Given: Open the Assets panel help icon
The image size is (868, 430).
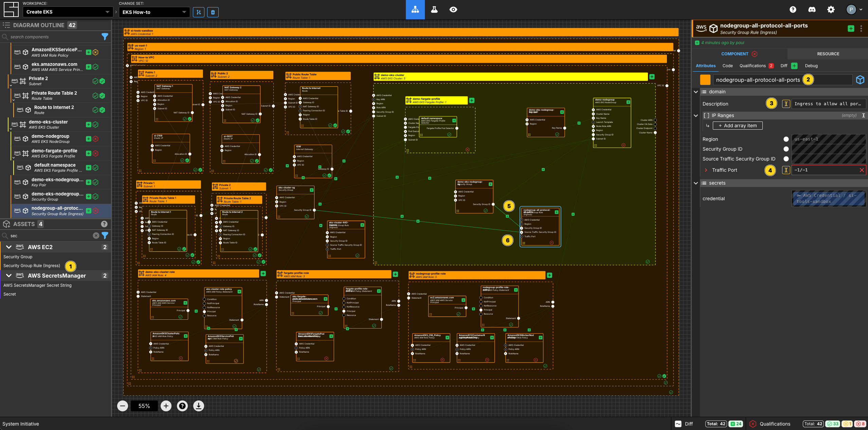Looking at the screenshot, I should pos(104,224).
